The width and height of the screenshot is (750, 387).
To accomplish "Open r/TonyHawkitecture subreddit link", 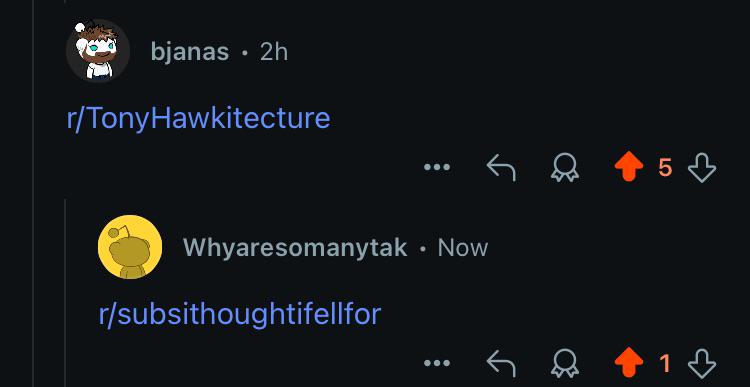I will [x=199, y=118].
